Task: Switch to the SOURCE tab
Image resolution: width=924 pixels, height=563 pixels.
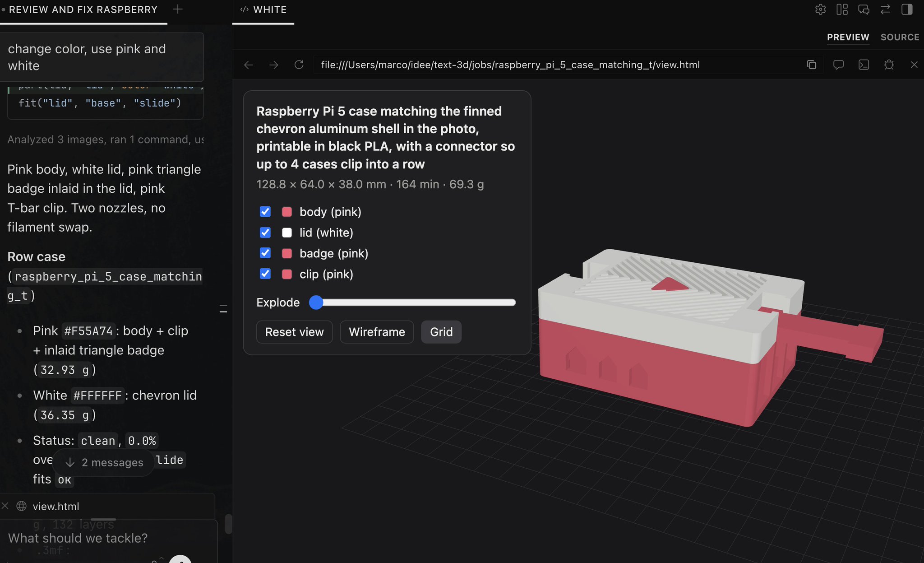Action: (x=900, y=37)
